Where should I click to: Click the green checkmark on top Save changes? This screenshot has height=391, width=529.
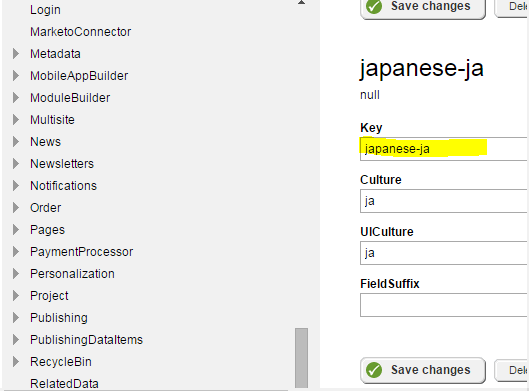[x=374, y=7]
